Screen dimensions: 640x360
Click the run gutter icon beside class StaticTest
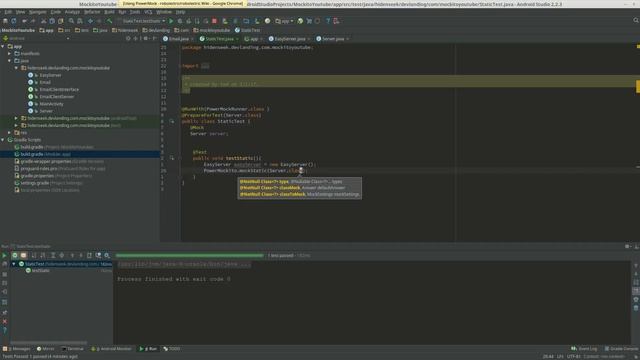coord(172,121)
